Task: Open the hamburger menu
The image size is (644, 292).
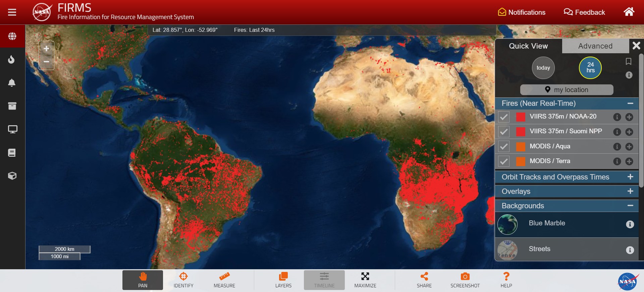Action: pos(12,12)
